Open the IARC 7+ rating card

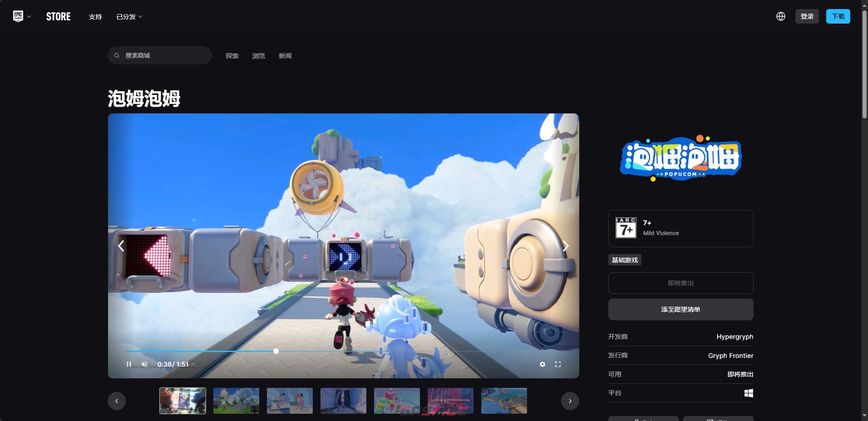point(681,229)
